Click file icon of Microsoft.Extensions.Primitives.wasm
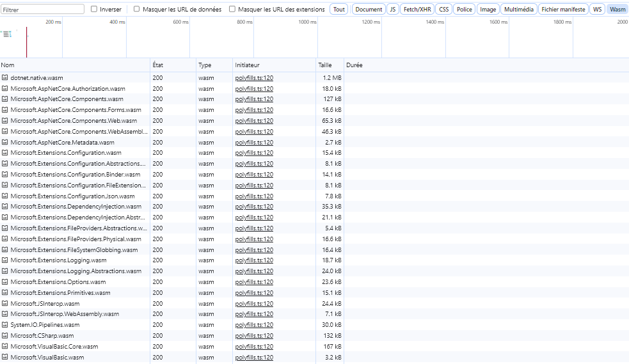Image resolution: width=629 pixels, height=364 pixels. click(5, 292)
